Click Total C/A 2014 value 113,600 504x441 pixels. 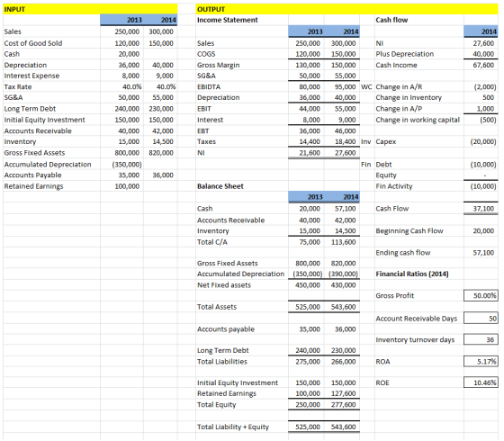pyautogui.click(x=343, y=242)
